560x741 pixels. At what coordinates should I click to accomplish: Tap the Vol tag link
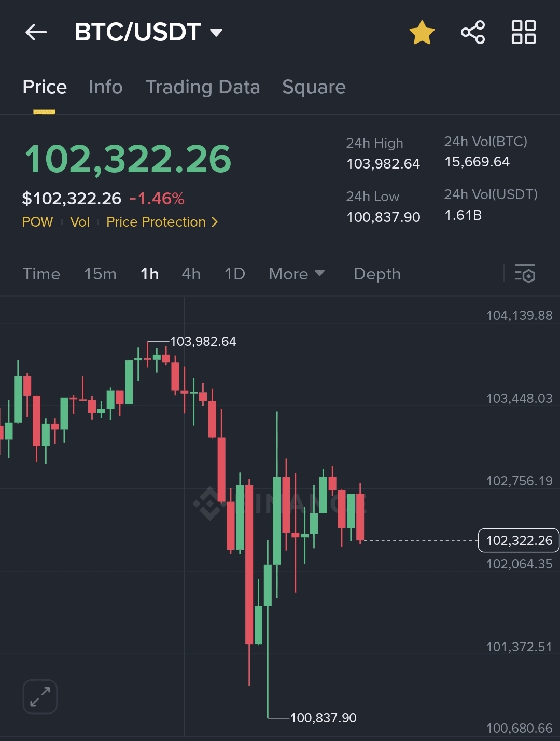[x=80, y=222]
